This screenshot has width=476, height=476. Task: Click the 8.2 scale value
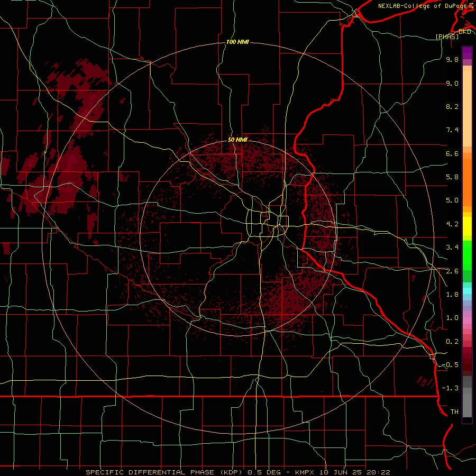click(452, 106)
